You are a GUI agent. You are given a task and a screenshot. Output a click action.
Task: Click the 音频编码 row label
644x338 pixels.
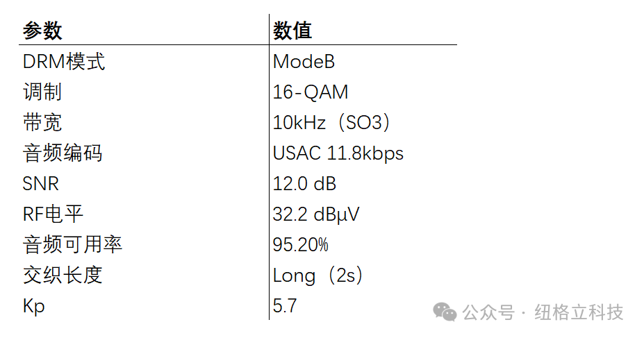point(63,153)
